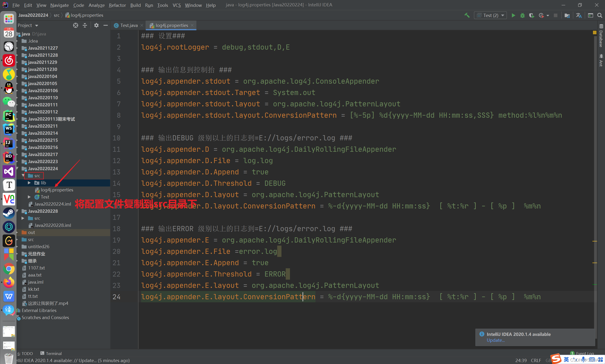The height and width of the screenshot is (364, 605).
Task: Open Steam from the dock
Action: 9,213
